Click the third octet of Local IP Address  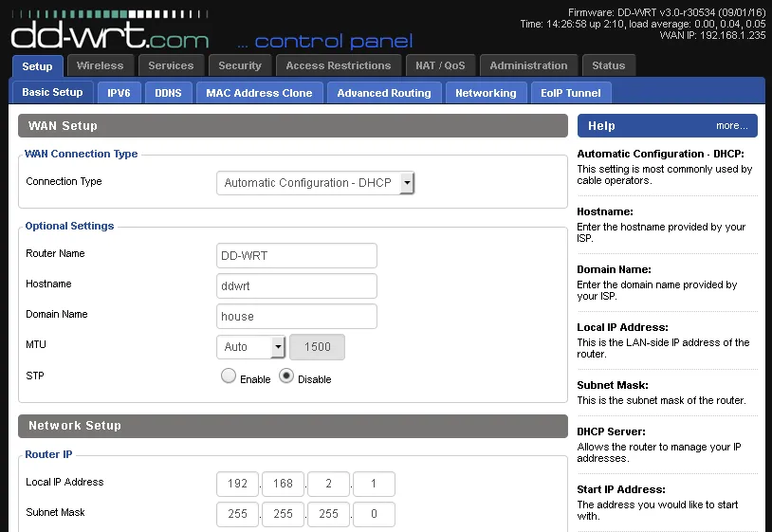[x=329, y=485]
